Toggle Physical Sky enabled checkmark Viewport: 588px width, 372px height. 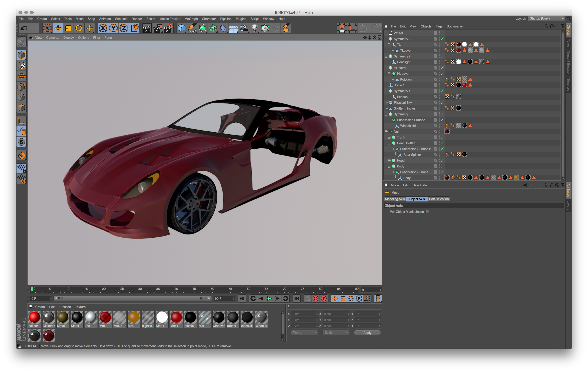coord(442,103)
